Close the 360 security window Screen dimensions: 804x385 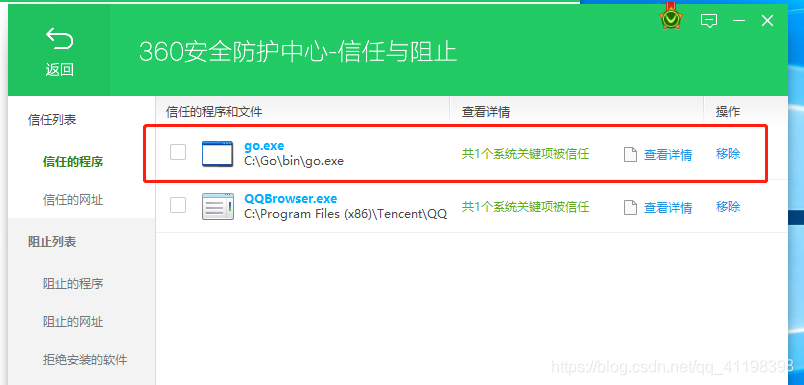click(x=767, y=21)
